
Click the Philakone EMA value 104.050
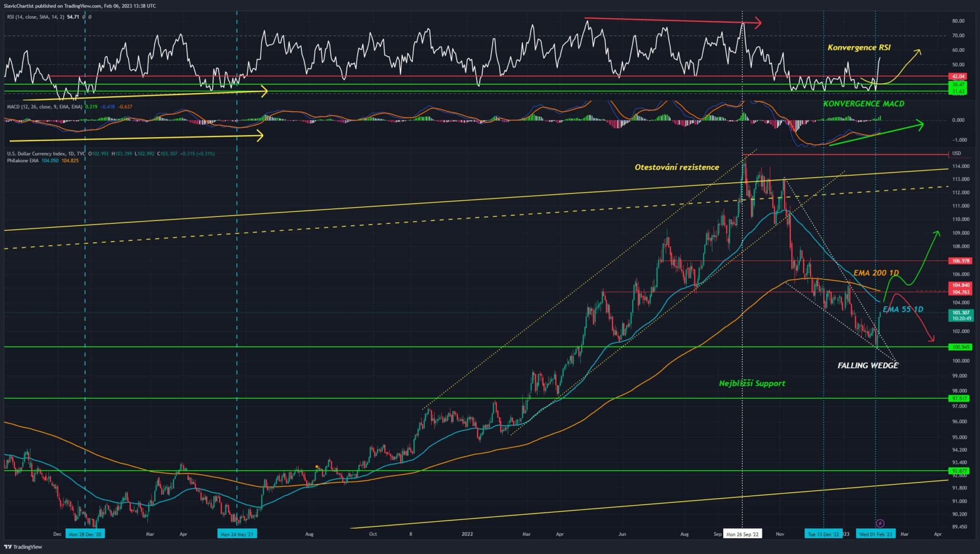click(50, 160)
